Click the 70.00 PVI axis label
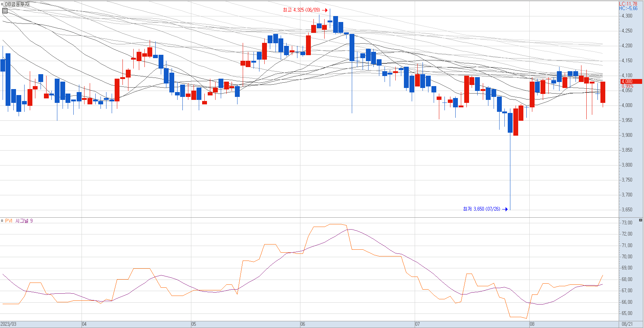The width and height of the screenshot is (644, 328). tap(627, 257)
